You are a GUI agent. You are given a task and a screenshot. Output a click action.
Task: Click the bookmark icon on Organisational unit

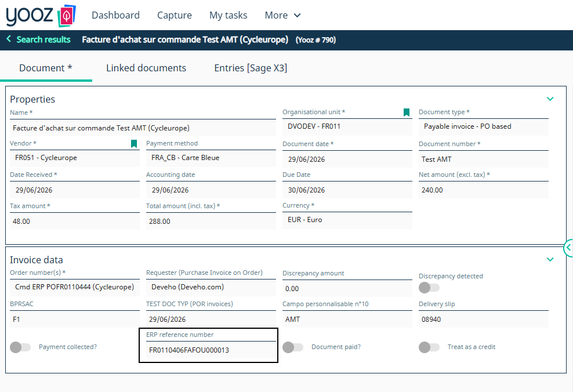407,112
